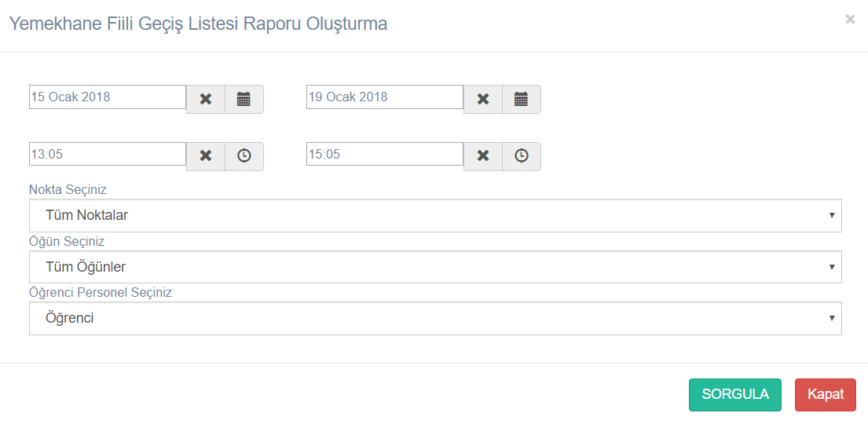This screenshot has width=868, height=424.
Task: Click the Nokta Seçiniz label
Action: (68, 190)
